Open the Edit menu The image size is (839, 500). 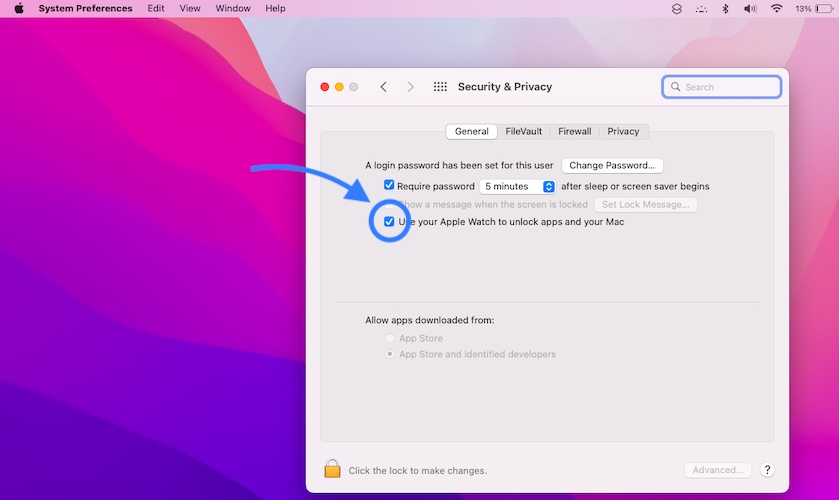156,9
